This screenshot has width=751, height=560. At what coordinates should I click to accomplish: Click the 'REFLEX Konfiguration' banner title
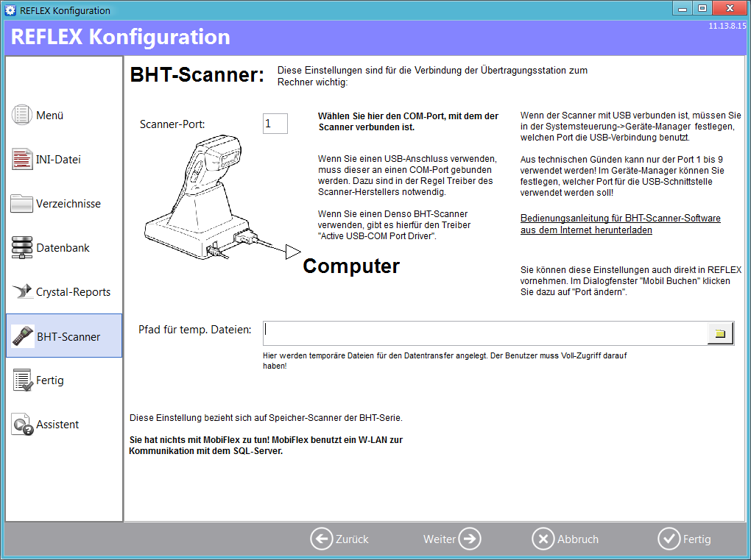click(x=120, y=37)
